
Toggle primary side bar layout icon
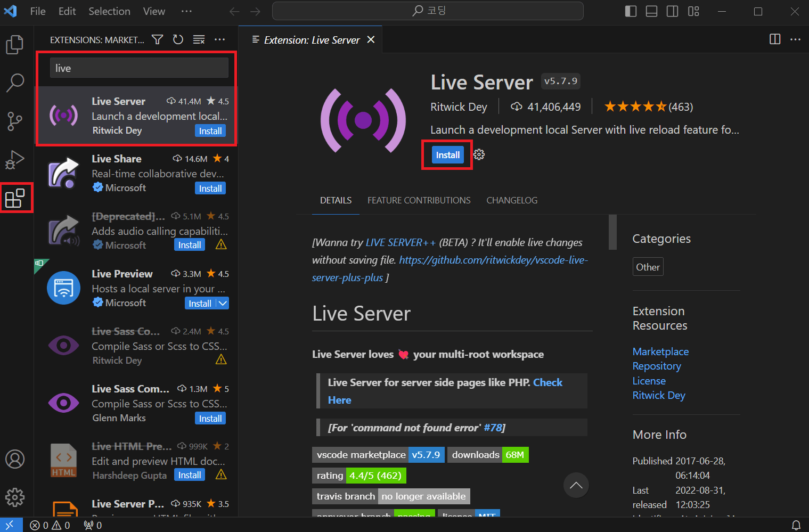631,11
